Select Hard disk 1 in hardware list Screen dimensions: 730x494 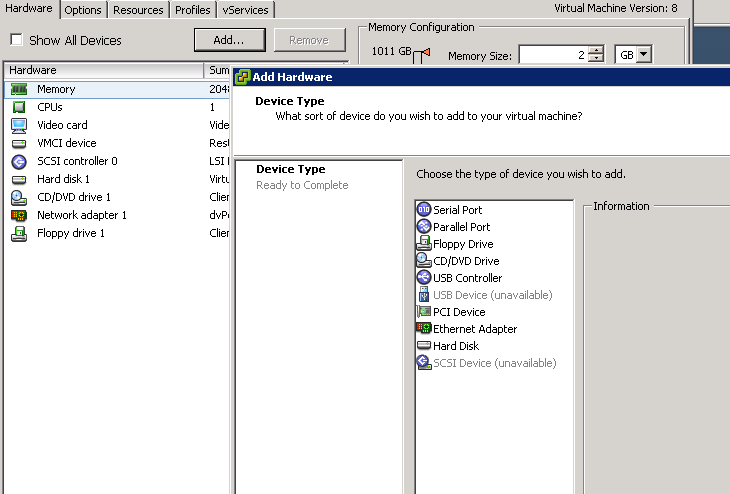point(63,179)
